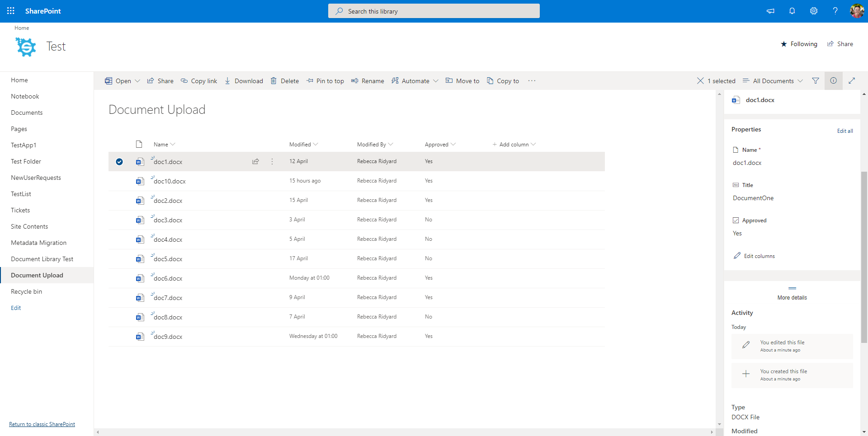868x436 pixels.
Task: Open 'You edited this file' activity
Action: (x=792, y=346)
